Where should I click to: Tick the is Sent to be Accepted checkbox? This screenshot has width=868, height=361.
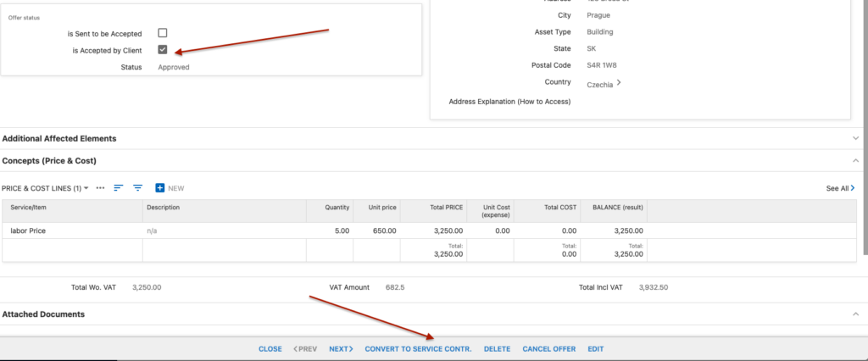pos(162,33)
